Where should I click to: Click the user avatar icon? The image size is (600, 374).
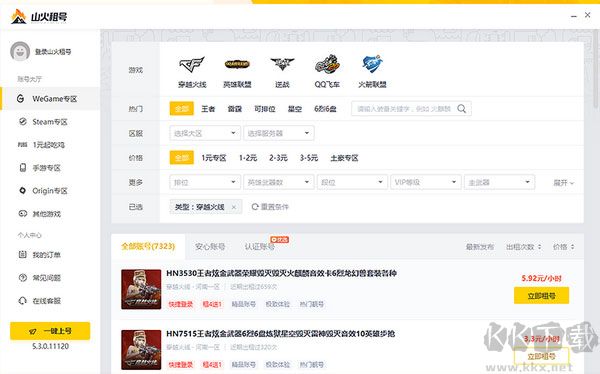(20, 52)
